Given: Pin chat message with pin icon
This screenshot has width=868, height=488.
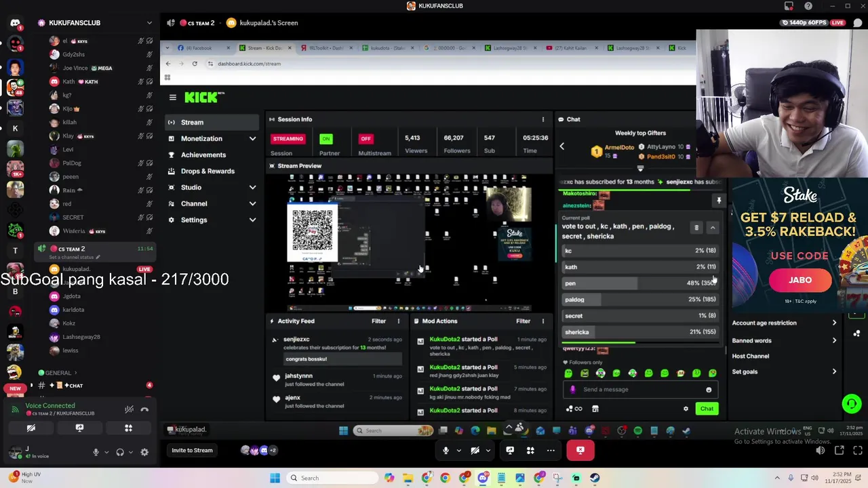Looking at the screenshot, I should 719,201.
